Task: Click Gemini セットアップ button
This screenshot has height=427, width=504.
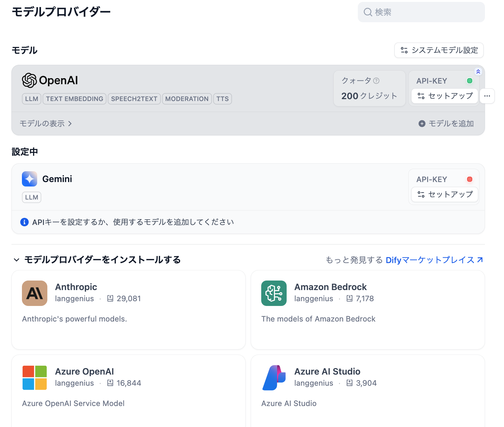Action: tap(445, 194)
